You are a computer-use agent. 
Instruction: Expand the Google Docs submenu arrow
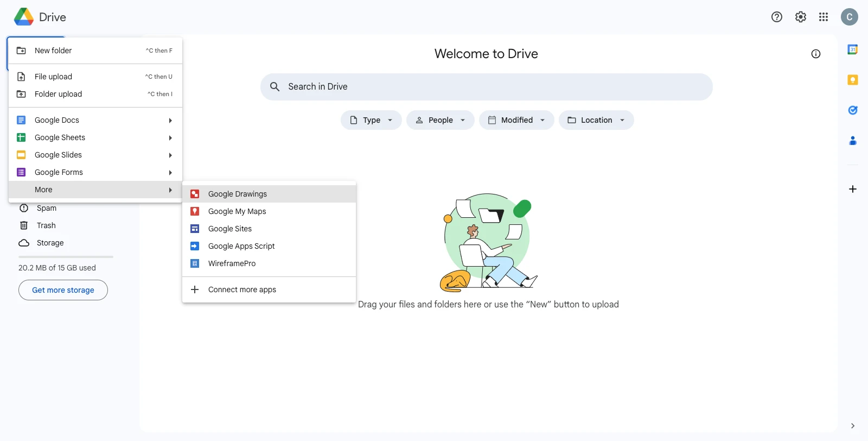170,121
